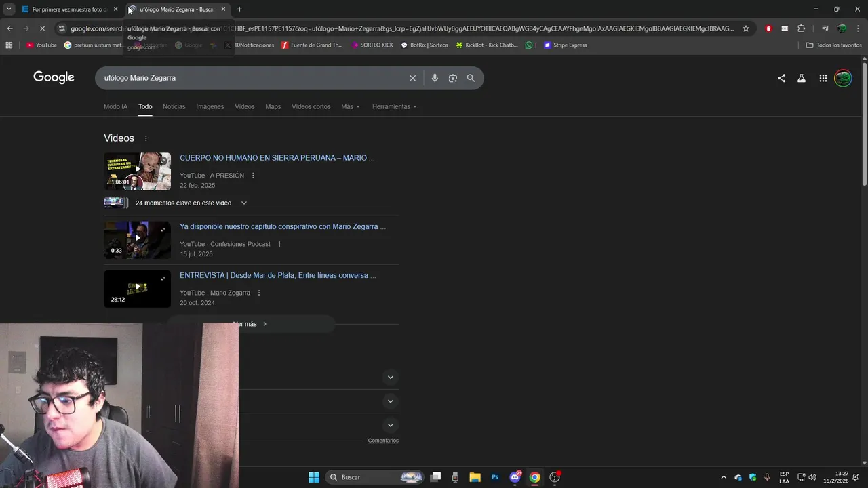Open the SORTEO KICK bookmark

[372, 45]
